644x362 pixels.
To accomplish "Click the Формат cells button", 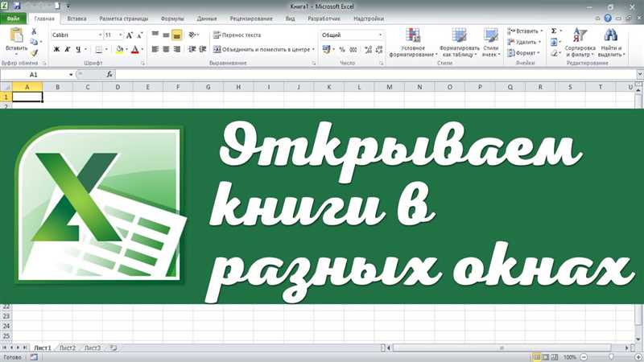I will pyautogui.click(x=524, y=53).
